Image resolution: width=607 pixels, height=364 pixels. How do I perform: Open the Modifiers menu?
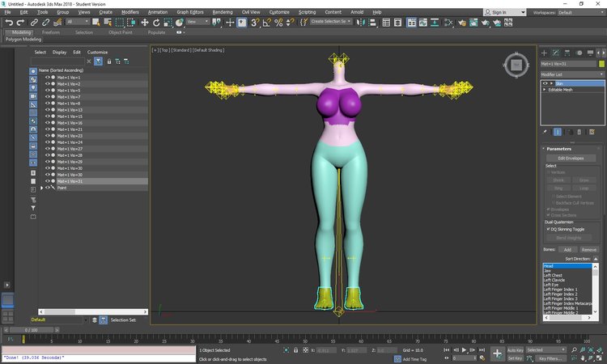(130, 12)
